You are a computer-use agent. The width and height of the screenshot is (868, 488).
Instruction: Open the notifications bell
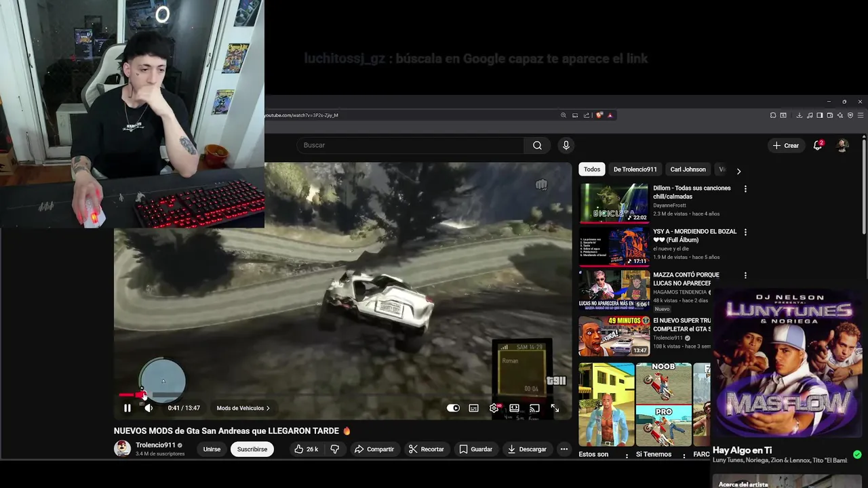(x=818, y=145)
